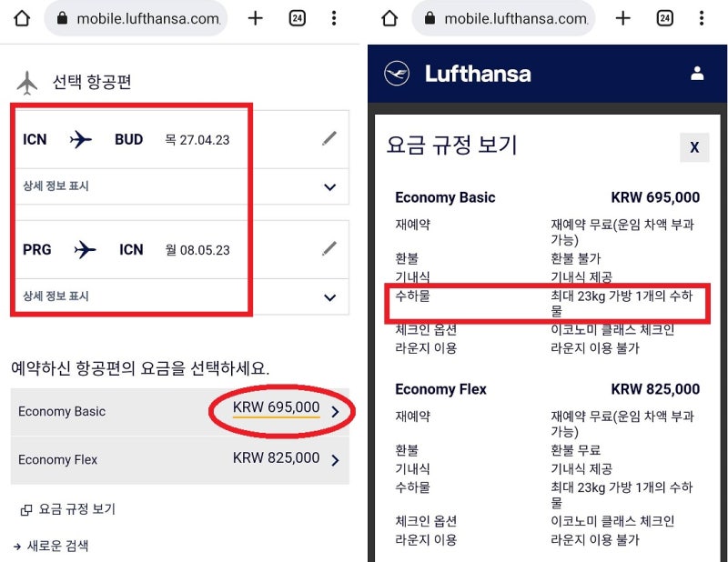Choose the Economy Flex fare option
This screenshot has width=728, height=562.
click(x=180, y=460)
